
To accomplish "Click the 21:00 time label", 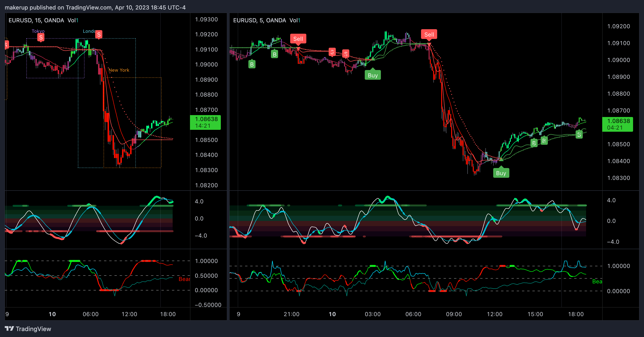I will (292, 314).
